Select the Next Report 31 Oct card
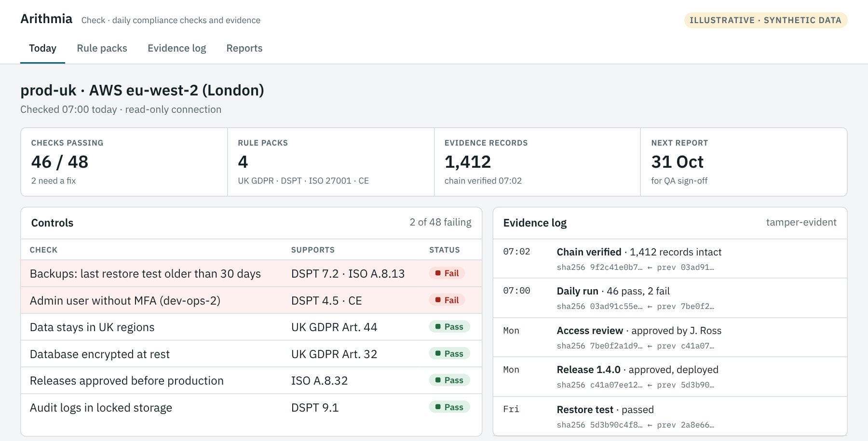 [744, 162]
